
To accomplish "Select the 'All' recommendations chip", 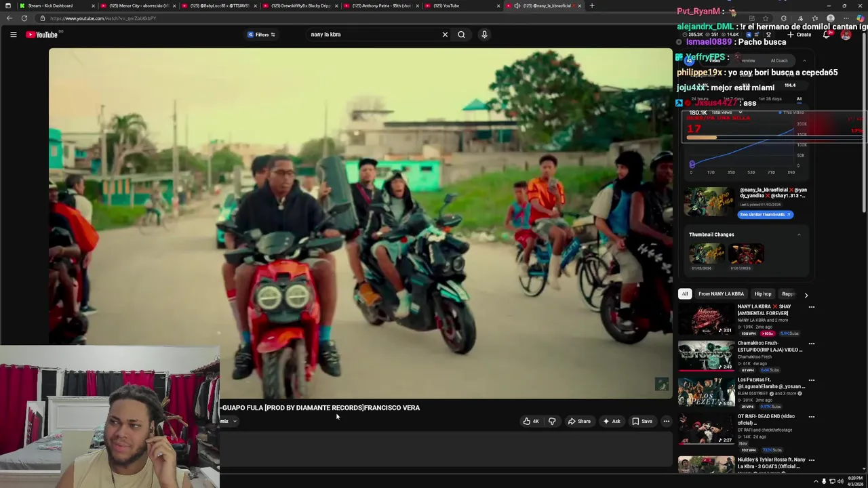I will coord(685,294).
